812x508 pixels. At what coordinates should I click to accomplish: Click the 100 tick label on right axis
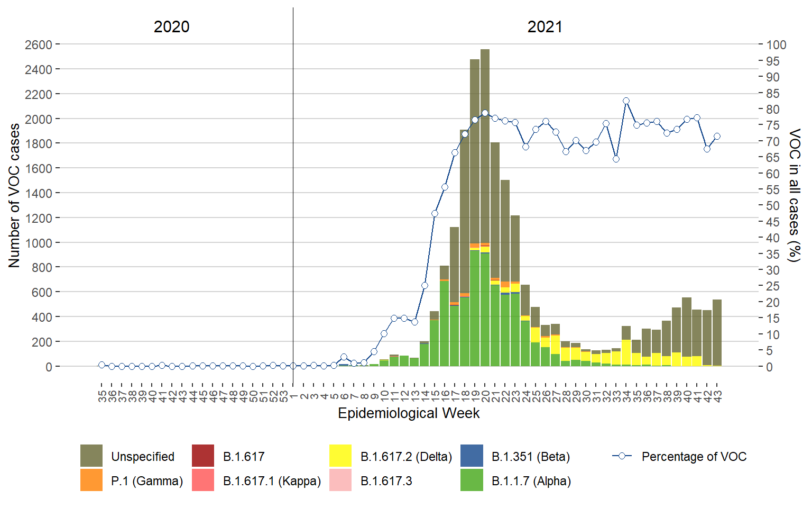click(776, 45)
